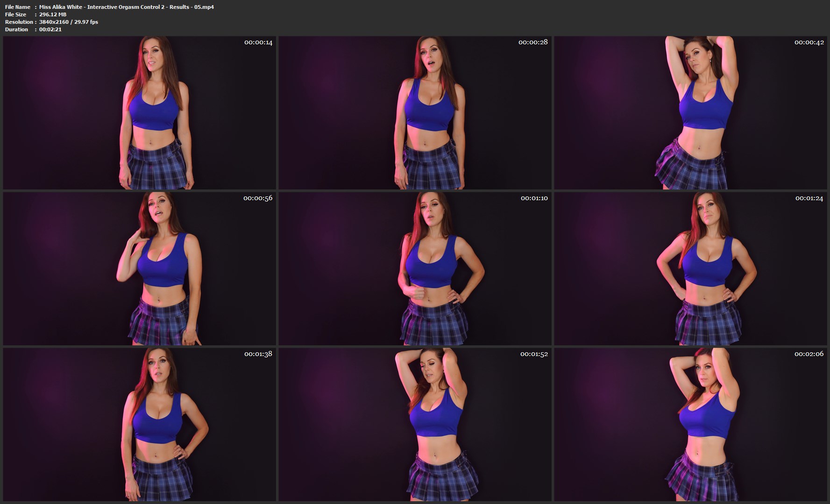Select the 00:00:56 timestamp text
The height and width of the screenshot is (504, 830).
257,198
